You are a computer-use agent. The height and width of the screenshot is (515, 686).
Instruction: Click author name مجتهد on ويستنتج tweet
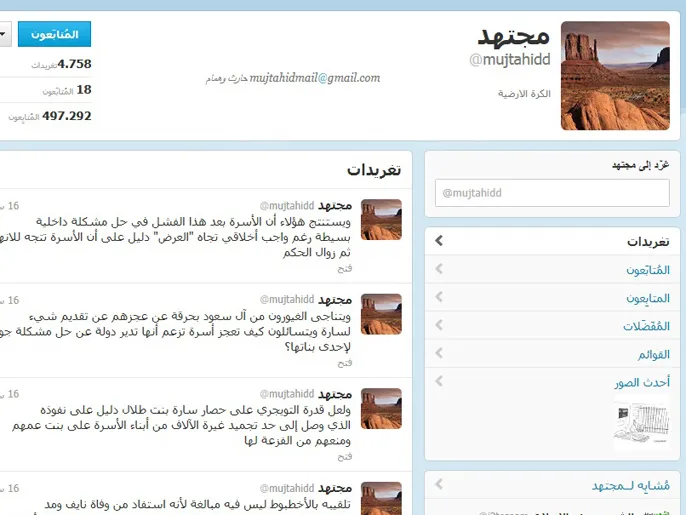click(x=335, y=206)
